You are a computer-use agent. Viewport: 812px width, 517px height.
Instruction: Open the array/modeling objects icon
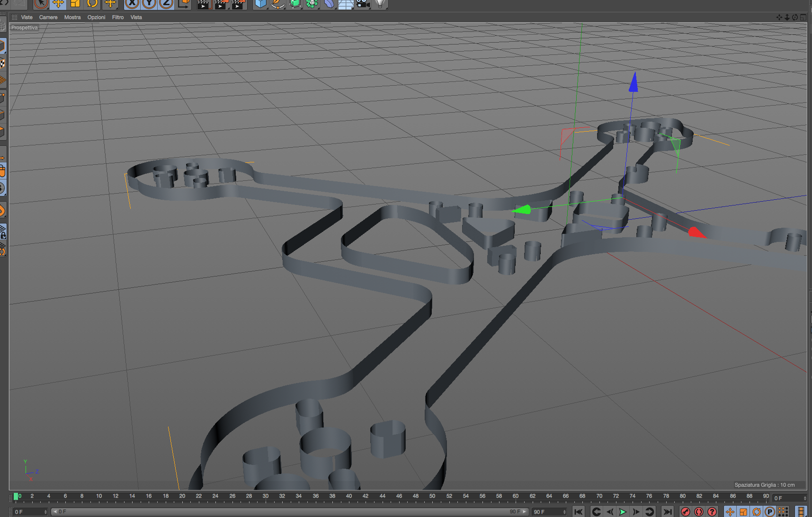tap(312, 4)
